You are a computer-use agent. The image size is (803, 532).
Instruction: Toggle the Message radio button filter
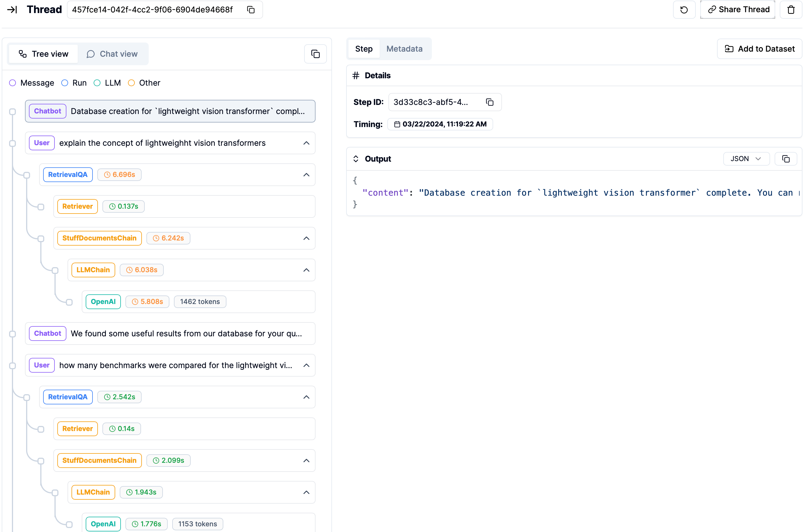click(x=13, y=83)
